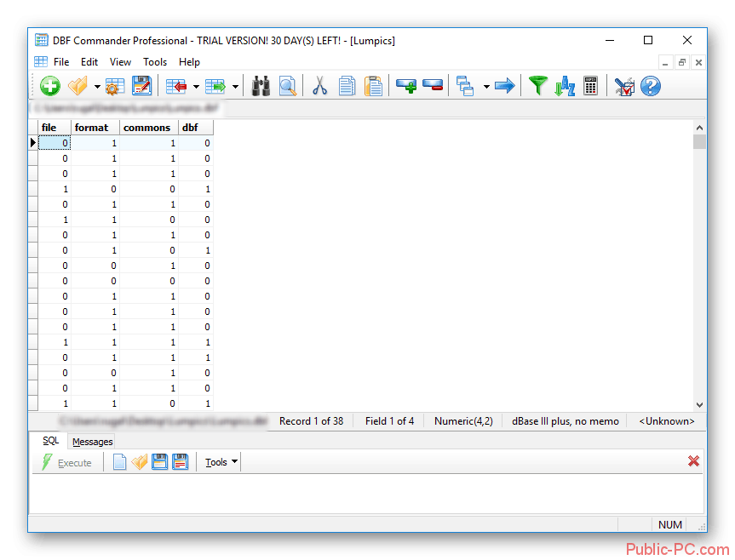This screenshot has height=560, width=735.
Task: Click the vertical scrollbar down arrow
Action: pyautogui.click(x=699, y=405)
